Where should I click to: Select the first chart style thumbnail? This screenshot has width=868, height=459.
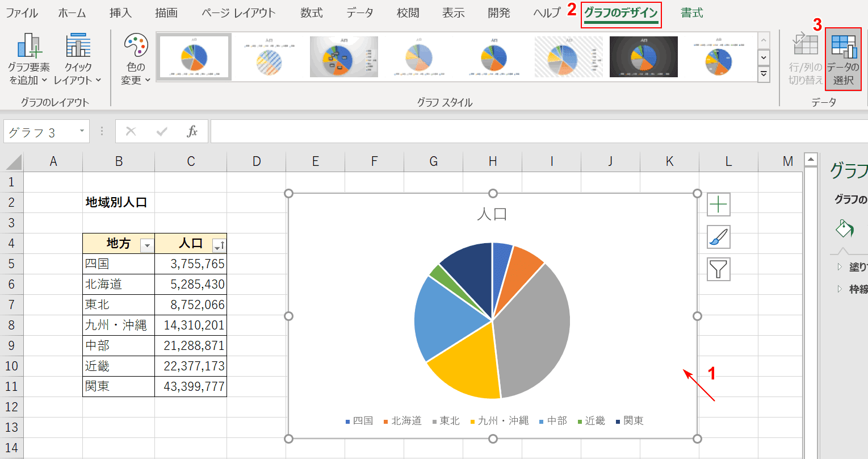(x=194, y=57)
